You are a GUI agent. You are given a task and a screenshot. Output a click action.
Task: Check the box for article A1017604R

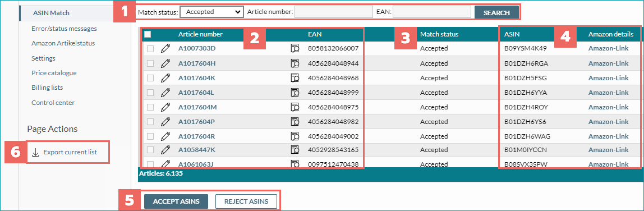[x=150, y=136]
